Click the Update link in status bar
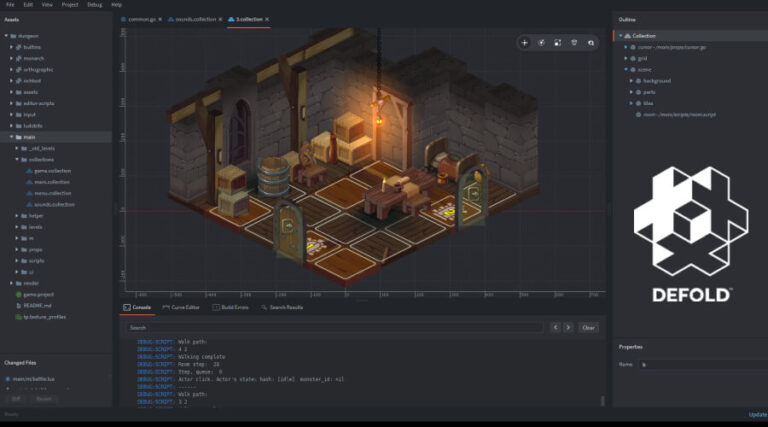 (x=758, y=414)
